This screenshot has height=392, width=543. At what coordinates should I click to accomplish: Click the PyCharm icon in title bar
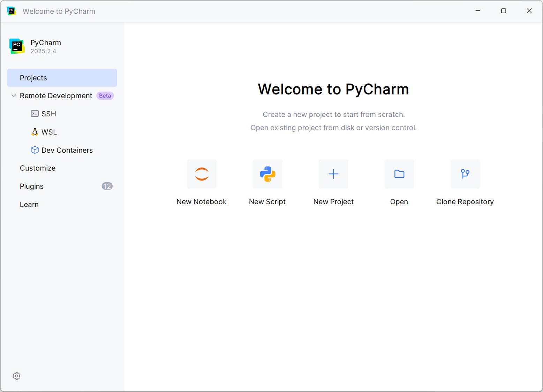12,11
